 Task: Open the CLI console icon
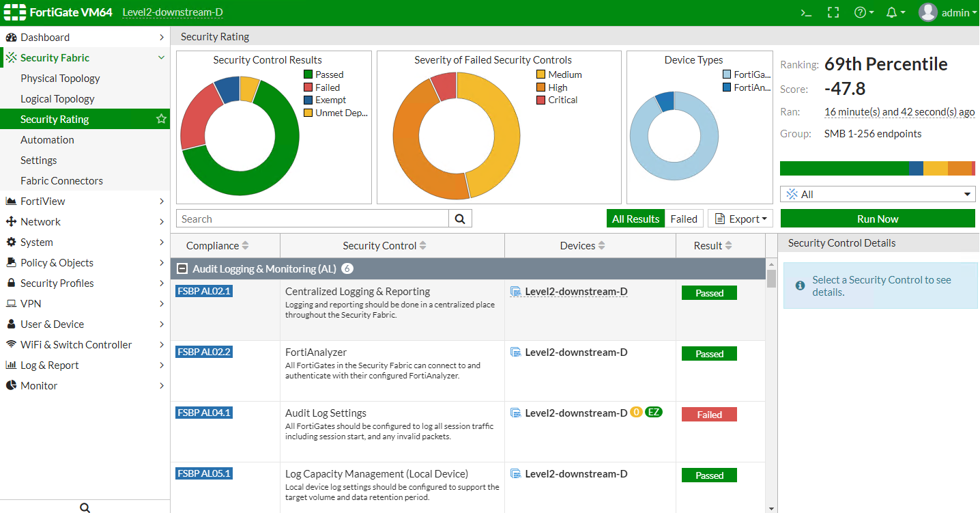tap(806, 12)
